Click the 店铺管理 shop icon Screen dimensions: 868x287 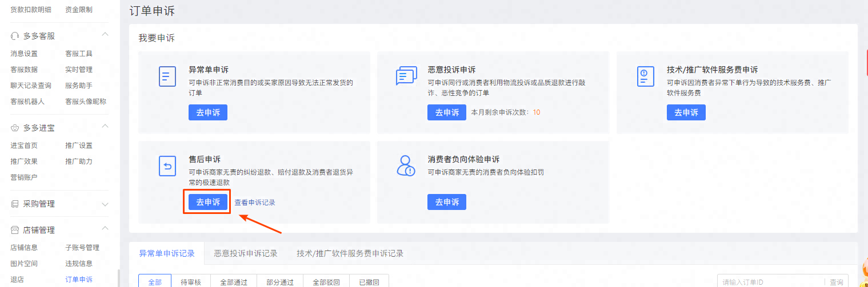[15, 230]
